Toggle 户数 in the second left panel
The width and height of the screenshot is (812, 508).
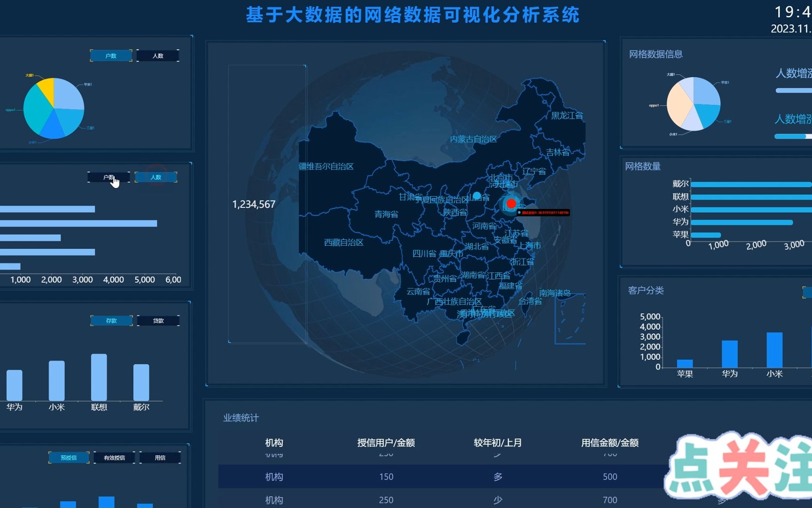(109, 177)
